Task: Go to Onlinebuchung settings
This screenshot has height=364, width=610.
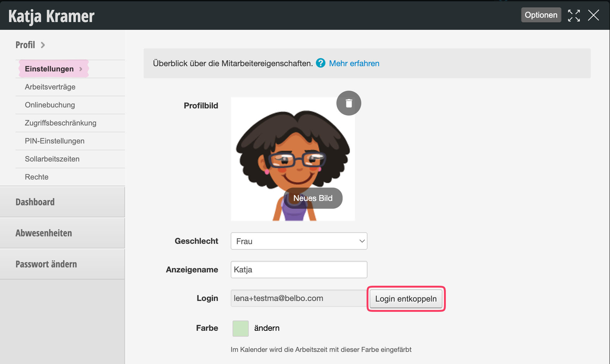Action: click(50, 105)
